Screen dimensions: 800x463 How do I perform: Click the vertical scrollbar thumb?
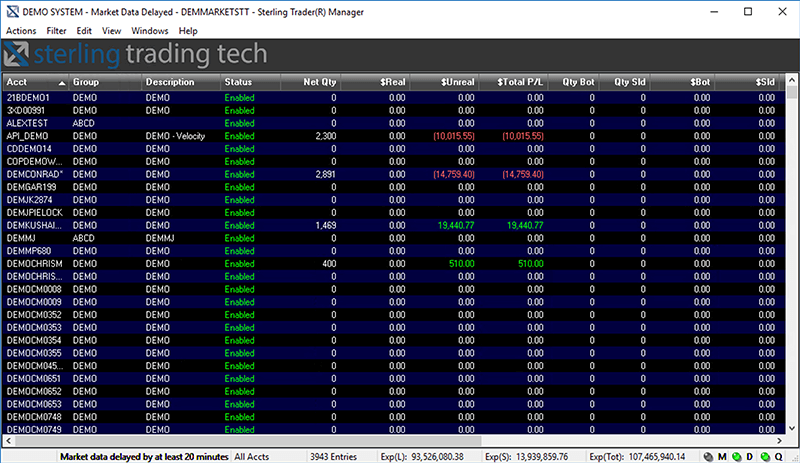tap(792, 92)
